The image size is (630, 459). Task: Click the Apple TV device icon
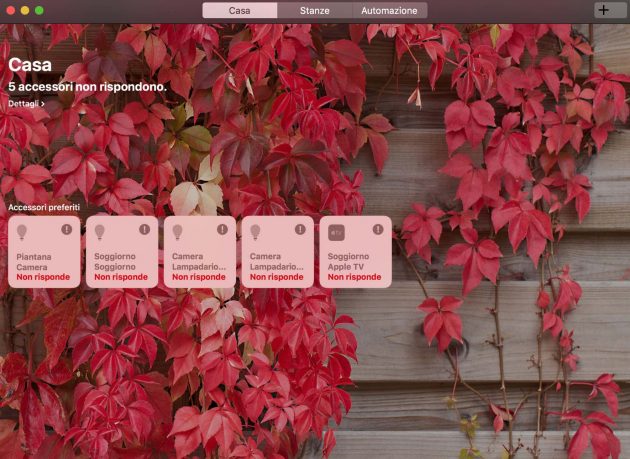click(x=336, y=232)
